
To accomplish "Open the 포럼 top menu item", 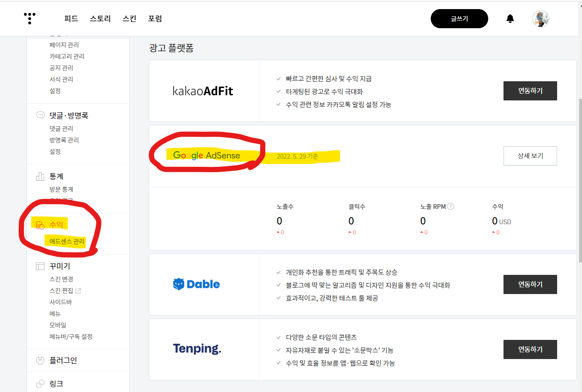I will click(155, 19).
